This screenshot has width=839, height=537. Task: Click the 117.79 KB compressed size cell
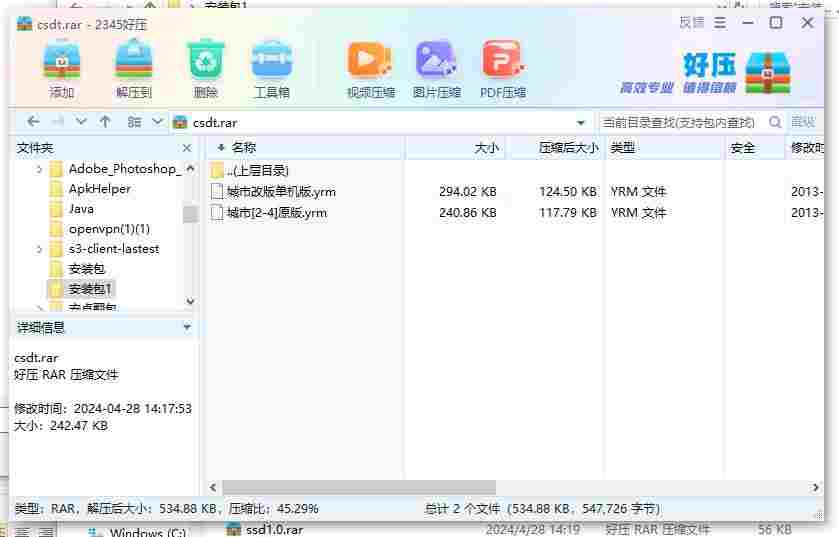coord(568,213)
